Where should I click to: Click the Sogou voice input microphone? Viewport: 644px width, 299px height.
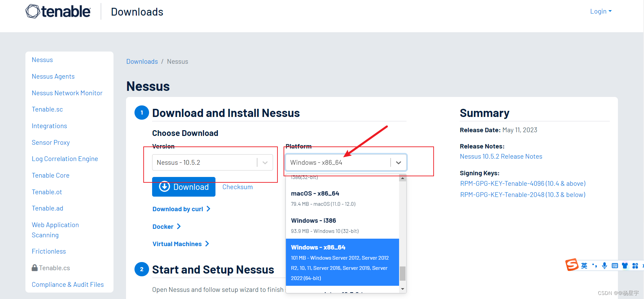604,265
